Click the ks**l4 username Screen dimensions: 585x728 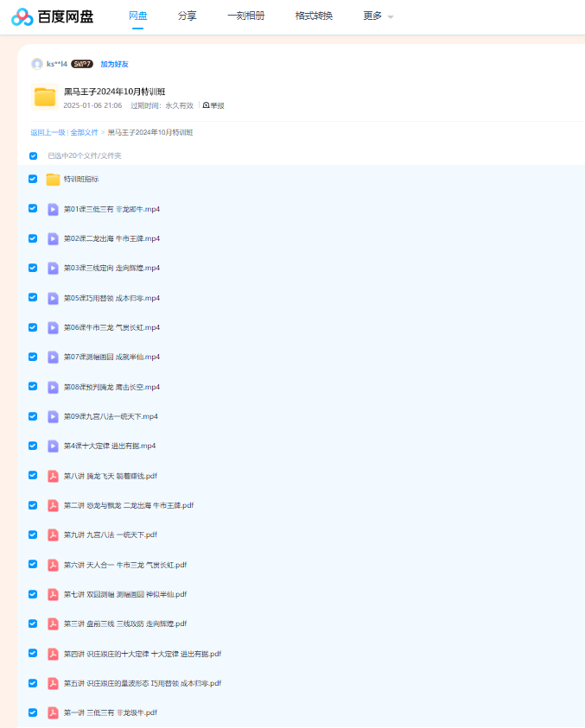pyautogui.click(x=57, y=64)
